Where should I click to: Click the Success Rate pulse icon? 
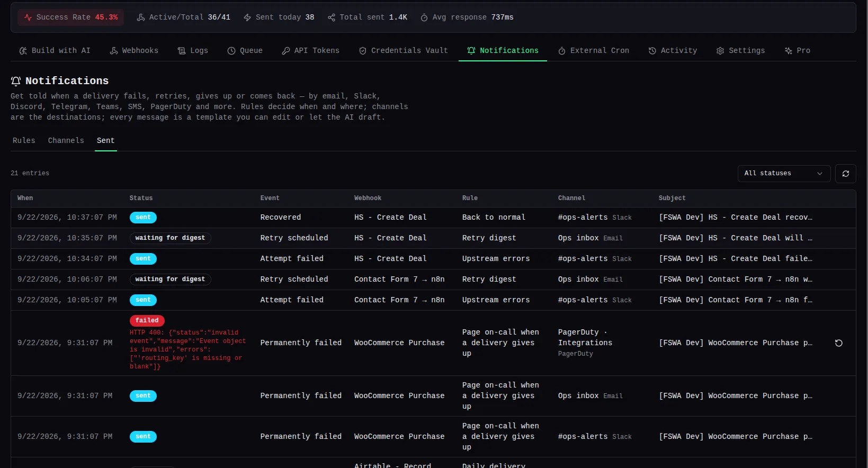coord(28,17)
